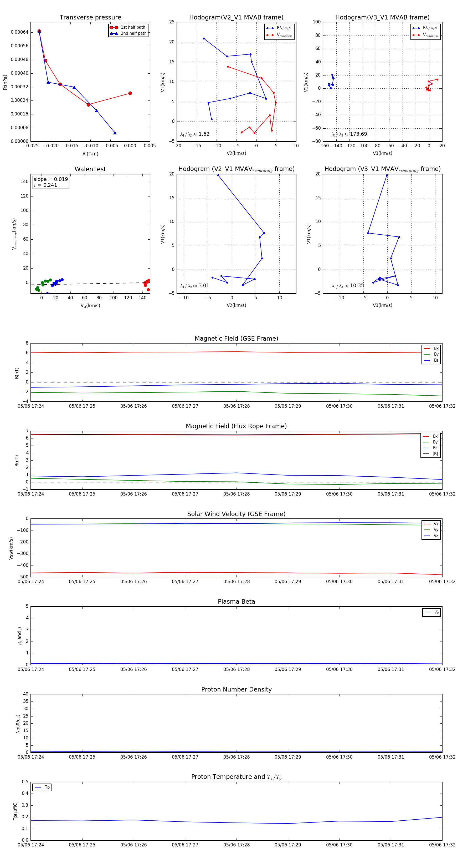Click the 'Tp' legend in temperature plot
473x868 pixels.
click(42, 788)
